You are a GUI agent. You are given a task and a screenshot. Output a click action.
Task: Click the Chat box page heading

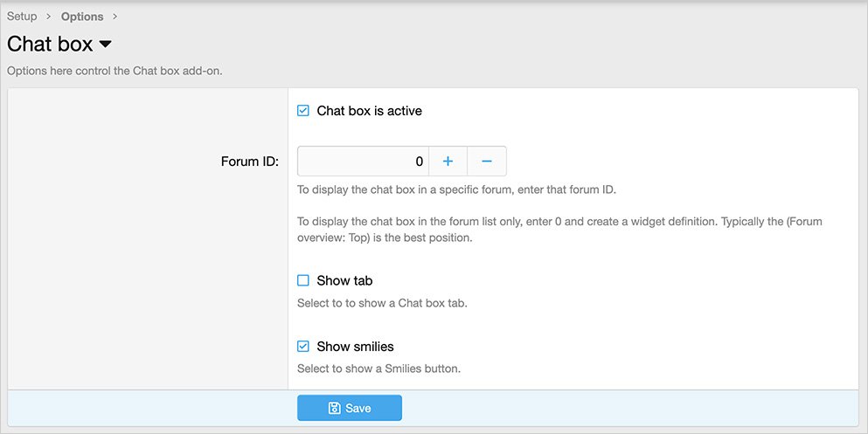click(x=50, y=44)
